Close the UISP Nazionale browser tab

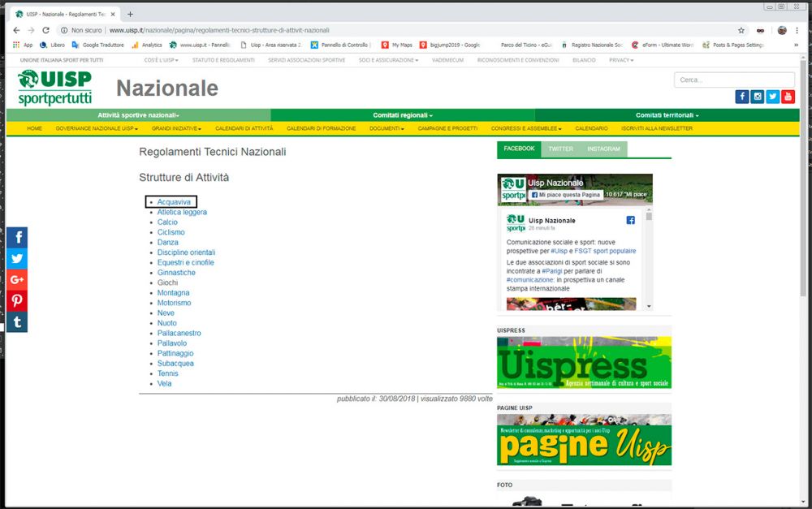(113, 14)
